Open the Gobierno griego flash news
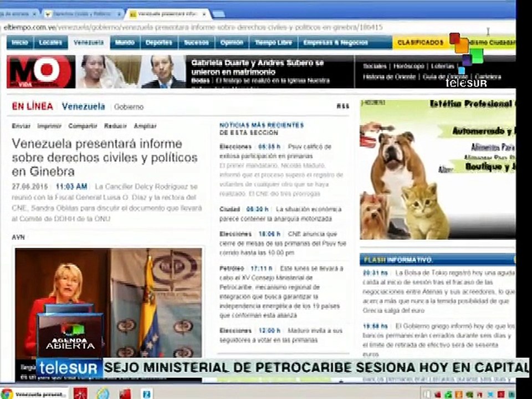Screen dimensions: 532x399 438,340
